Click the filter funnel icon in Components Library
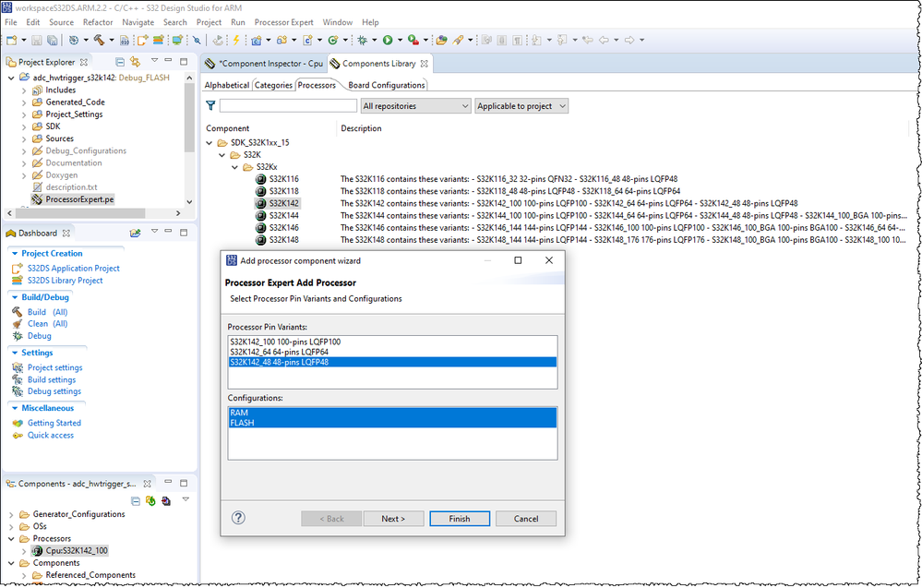This screenshot has width=922, height=588. tap(210, 106)
